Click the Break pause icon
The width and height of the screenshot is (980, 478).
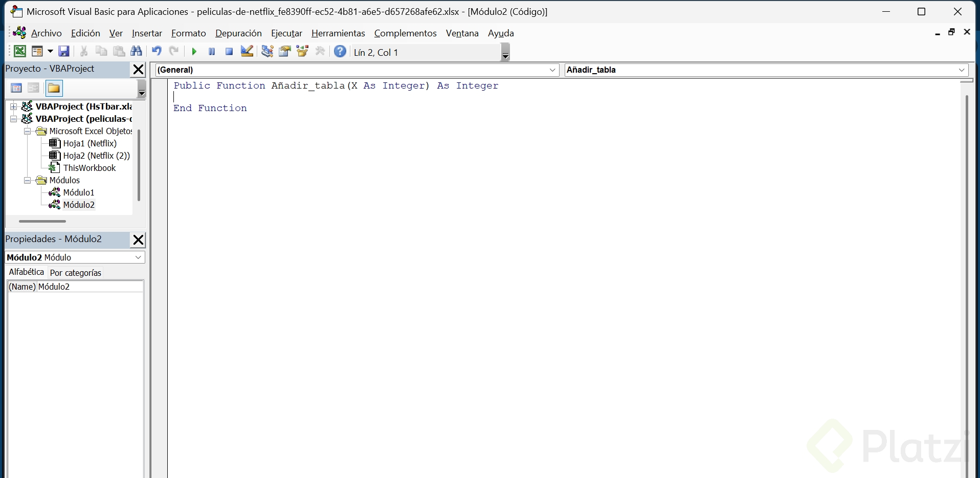click(x=212, y=51)
